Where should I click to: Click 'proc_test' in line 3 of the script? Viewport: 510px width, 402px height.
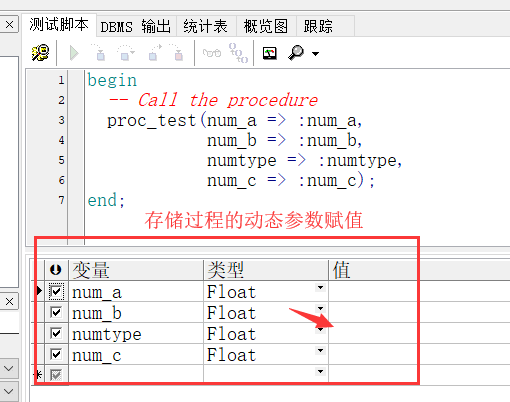(151, 121)
